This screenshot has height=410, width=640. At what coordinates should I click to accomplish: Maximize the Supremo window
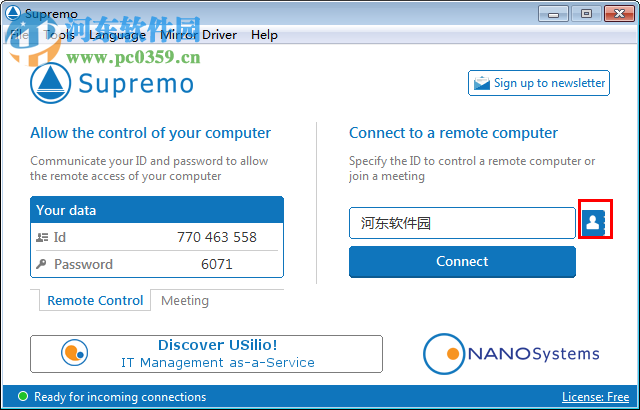[x=586, y=14]
